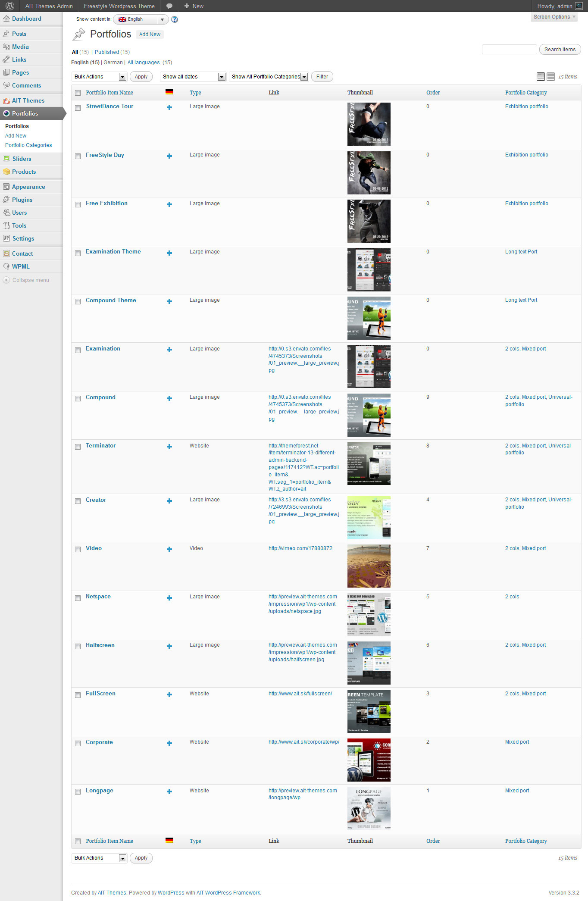Screen dimensions: 588x901
Task: Click the Filter button
Action: coord(322,77)
